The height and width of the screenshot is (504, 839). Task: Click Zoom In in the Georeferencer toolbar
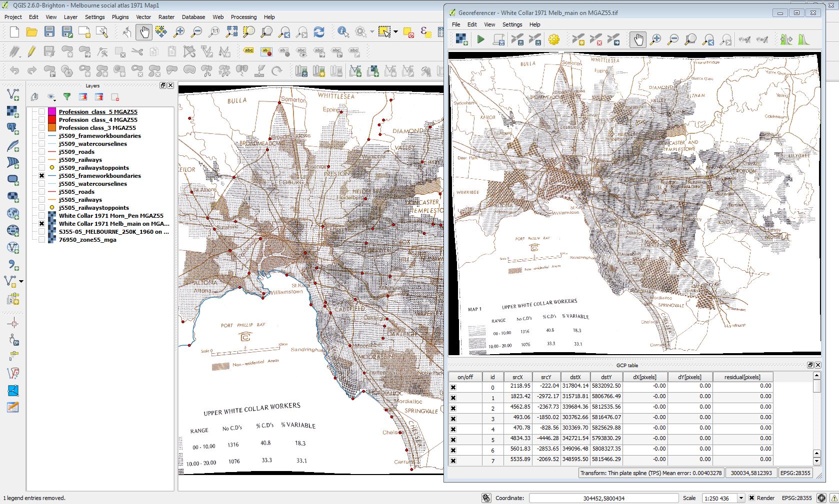coord(655,39)
